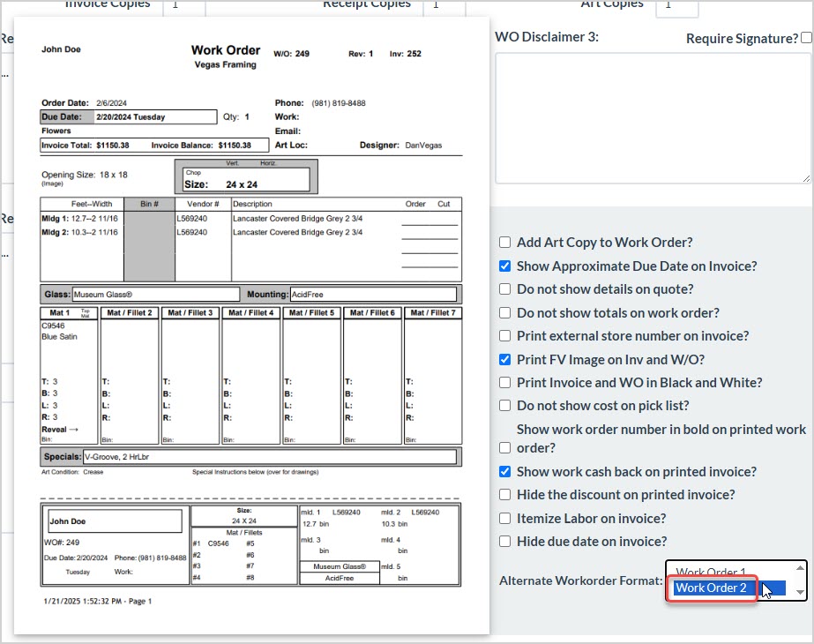The image size is (814, 644).
Task: Enable "Hide due date on invoice?"
Action: (x=504, y=541)
